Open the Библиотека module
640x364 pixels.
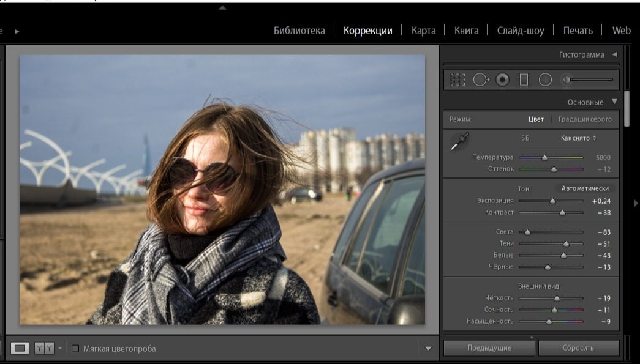(x=299, y=31)
